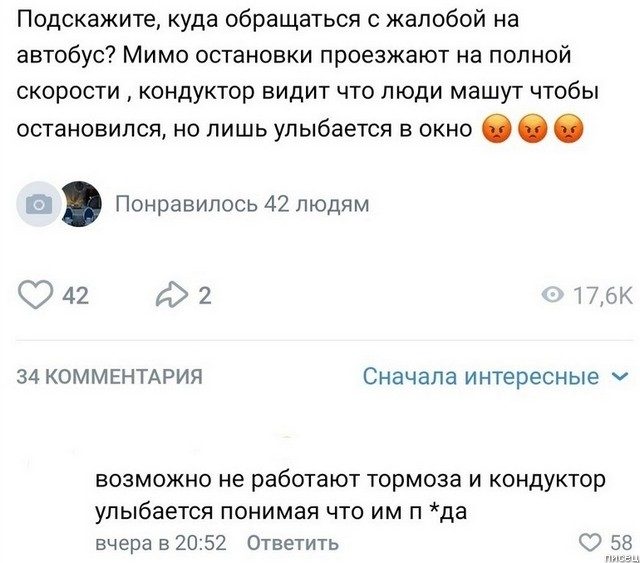The width and height of the screenshot is (640, 563).
Task: Click the chevron next to comment sorting
Action: pos(618,377)
